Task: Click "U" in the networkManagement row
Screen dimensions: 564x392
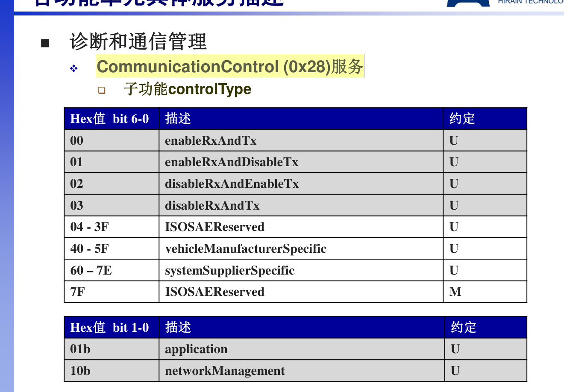Action: pyautogui.click(x=486, y=371)
